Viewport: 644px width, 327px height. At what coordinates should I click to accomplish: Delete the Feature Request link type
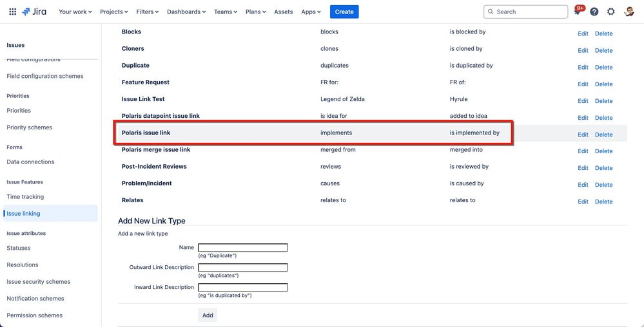[604, 84]
